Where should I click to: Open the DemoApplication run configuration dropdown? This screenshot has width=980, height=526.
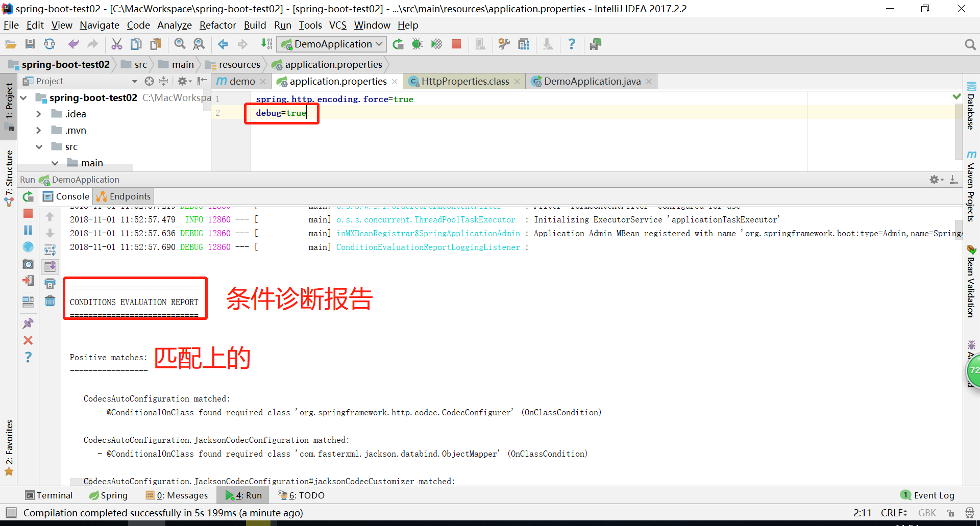click(x=331, y=44)
